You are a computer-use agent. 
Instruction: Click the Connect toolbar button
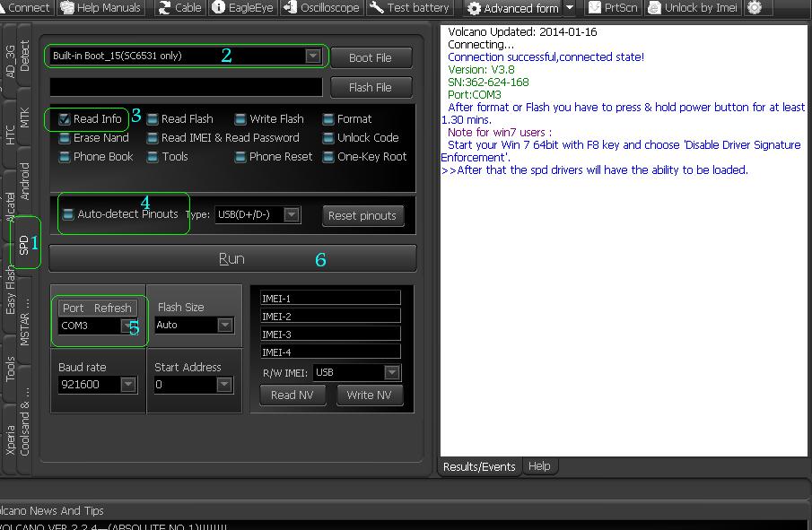tap(25, 8)
